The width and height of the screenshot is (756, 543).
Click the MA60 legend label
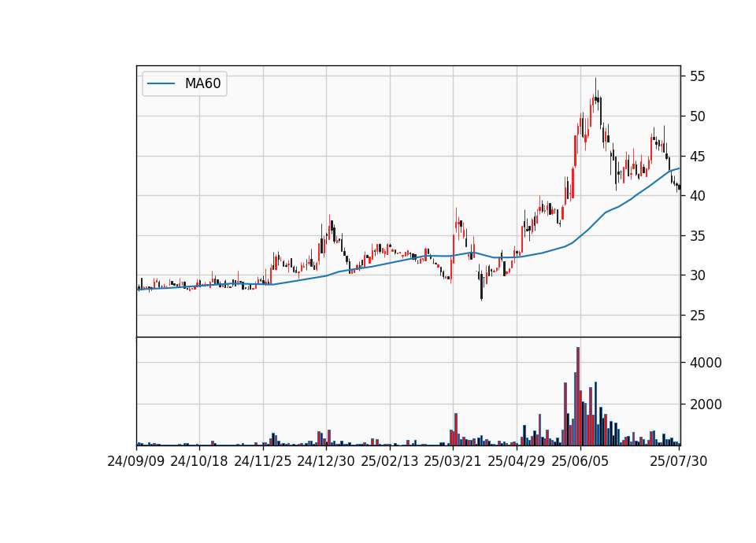click(202, 83)
